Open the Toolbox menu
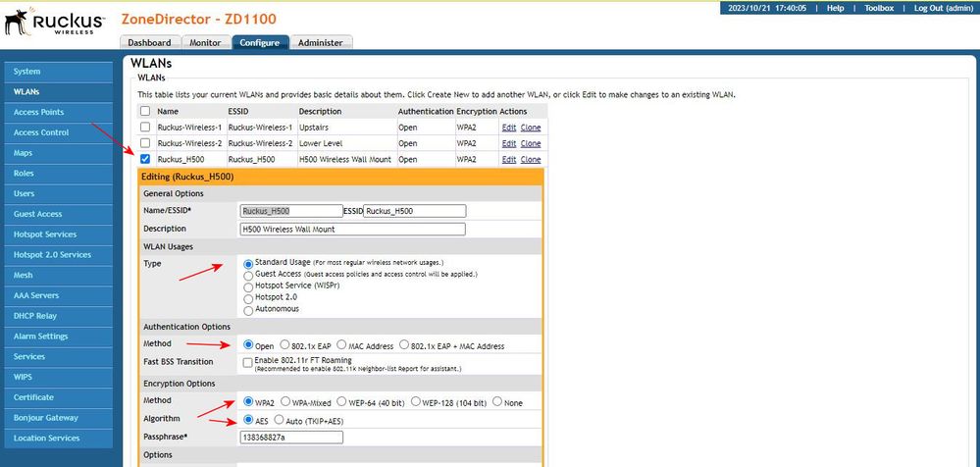This screenshot has width=980, height=467. tap(879, 8)
